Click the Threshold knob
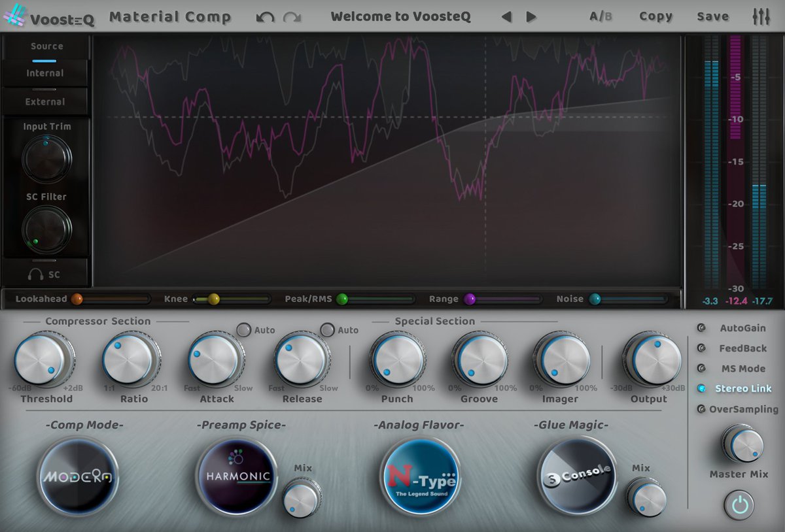Image resolution: width=785 pixels, height=532 pixels. (x=44, y=360)
